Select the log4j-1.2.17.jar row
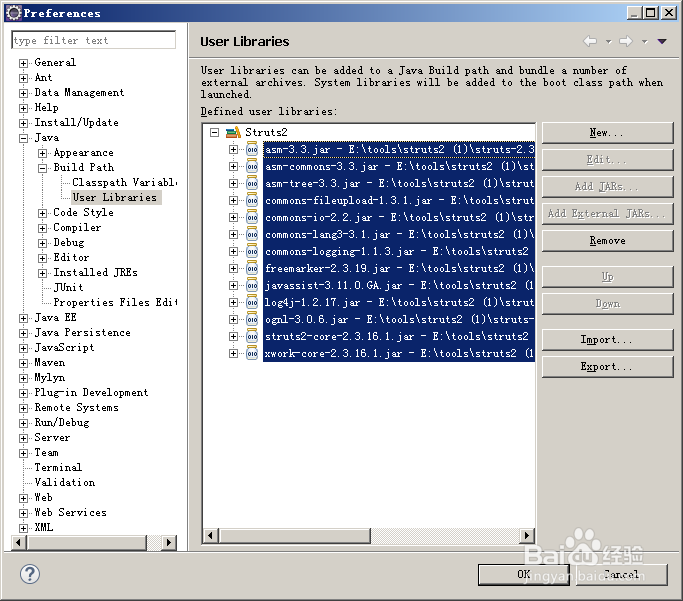This screenshot has height=601, width=683. [x=399, y=302]
